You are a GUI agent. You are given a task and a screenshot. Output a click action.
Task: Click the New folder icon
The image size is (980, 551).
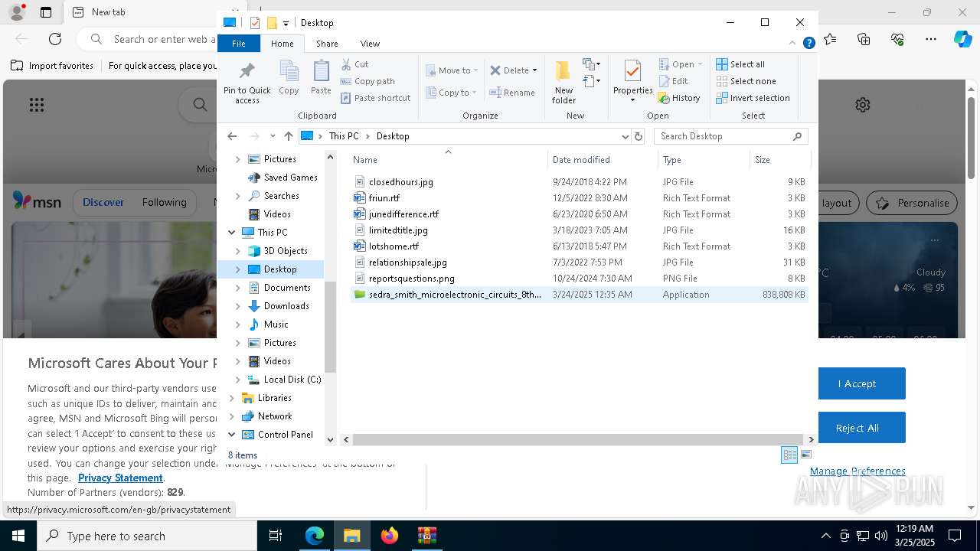click(563, 82)
